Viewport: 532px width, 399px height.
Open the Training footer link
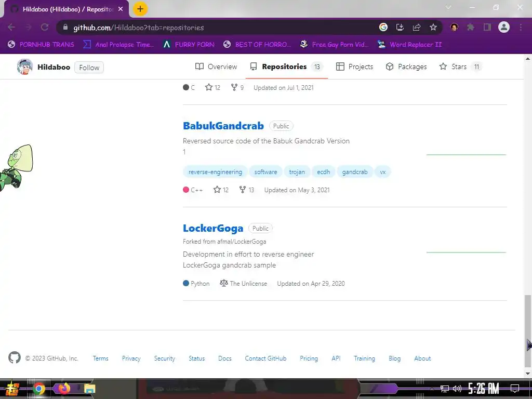pos(364,358)
